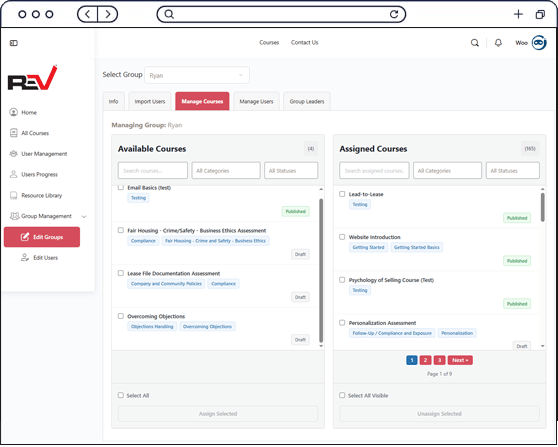This screenshot has width=558, height=447.
Task: Collapse the Group Management sidebar chevron
Action: click(x=84, y=216)
